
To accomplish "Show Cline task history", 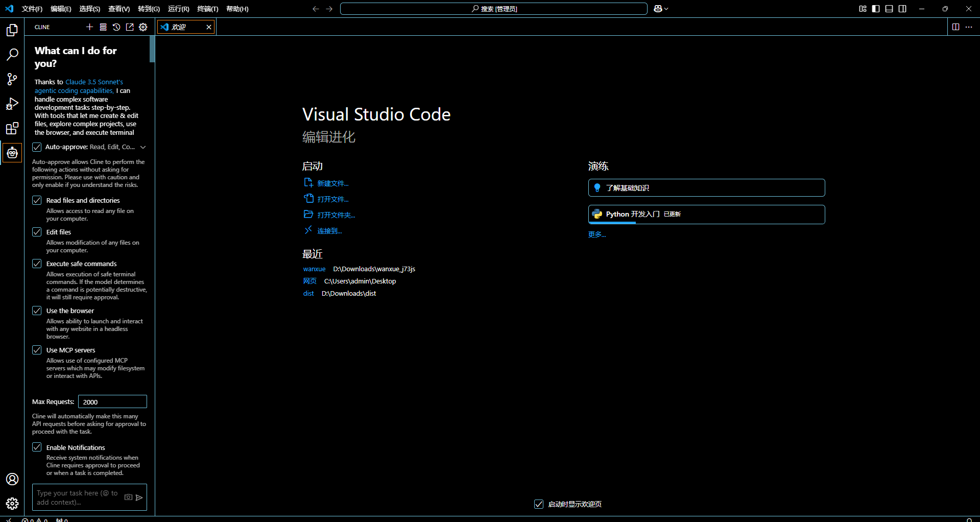I will coord(116,27).
